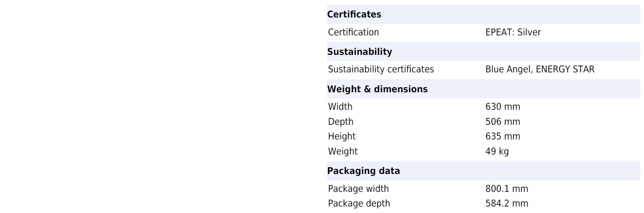
Task: Click the 49 kg weight value
Action: (497, 152)
